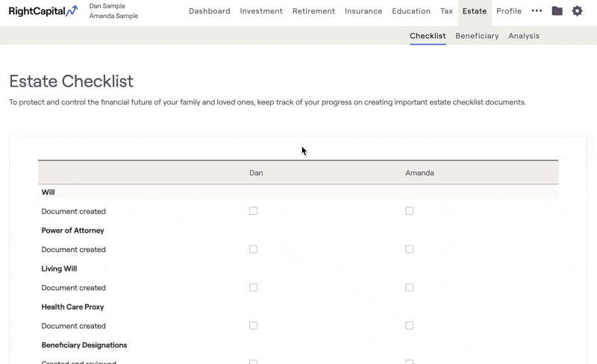Mark Dan's Living Will as created

[253, 287]
